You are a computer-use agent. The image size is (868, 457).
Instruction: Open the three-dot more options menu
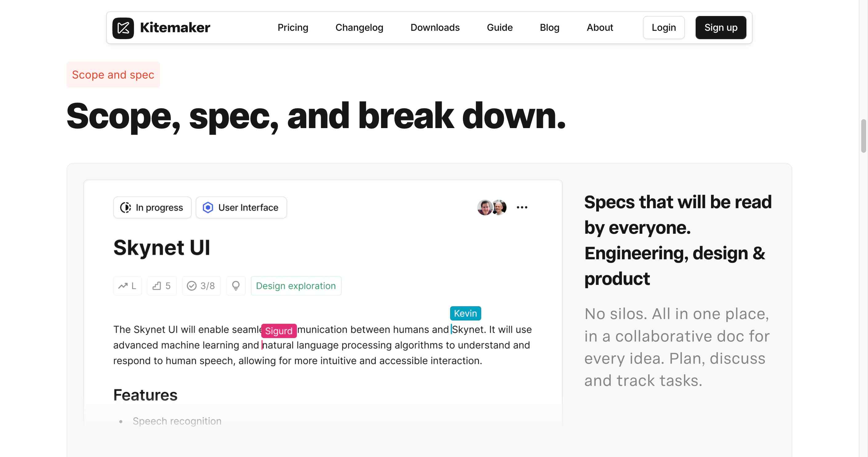[x=522, y=208]
